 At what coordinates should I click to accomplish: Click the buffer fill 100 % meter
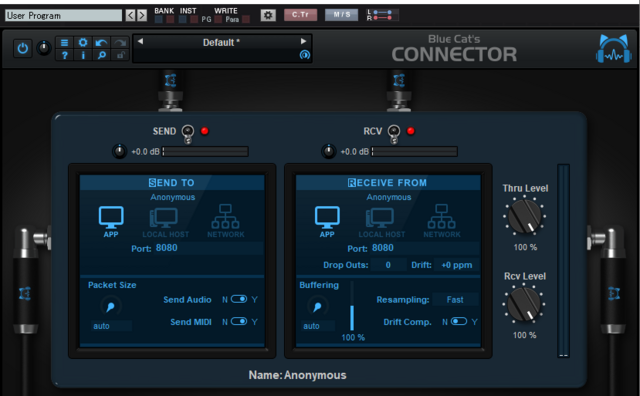pyautogui.click(x=352, y=307)
